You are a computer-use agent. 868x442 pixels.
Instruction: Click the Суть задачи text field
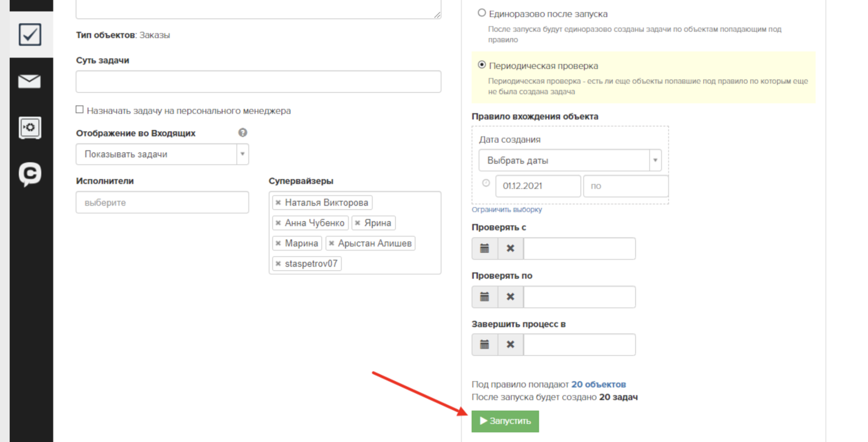click(258, 82)
